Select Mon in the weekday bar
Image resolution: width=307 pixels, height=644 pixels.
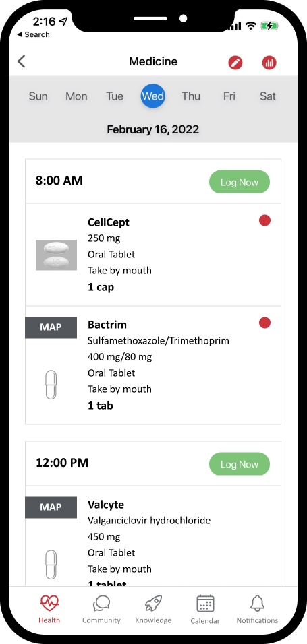(x=76, y=96)
